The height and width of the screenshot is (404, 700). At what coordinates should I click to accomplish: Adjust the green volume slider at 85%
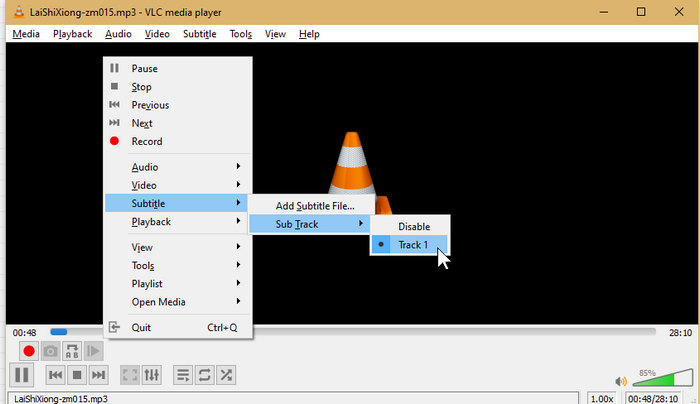[x=662, y=378]
